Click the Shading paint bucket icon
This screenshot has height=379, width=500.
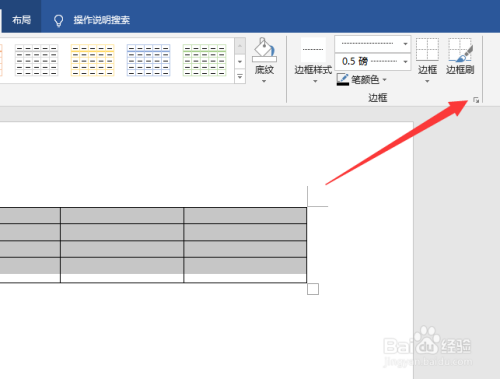(x=264, y=50)
